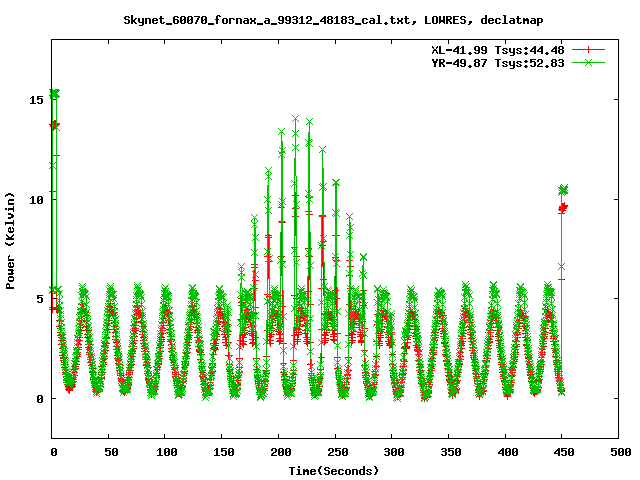The image size is (640, 480).
Task: Select the legend entry YR-49.87 Tsys:52.83
Action: click(x=498, y=63)
